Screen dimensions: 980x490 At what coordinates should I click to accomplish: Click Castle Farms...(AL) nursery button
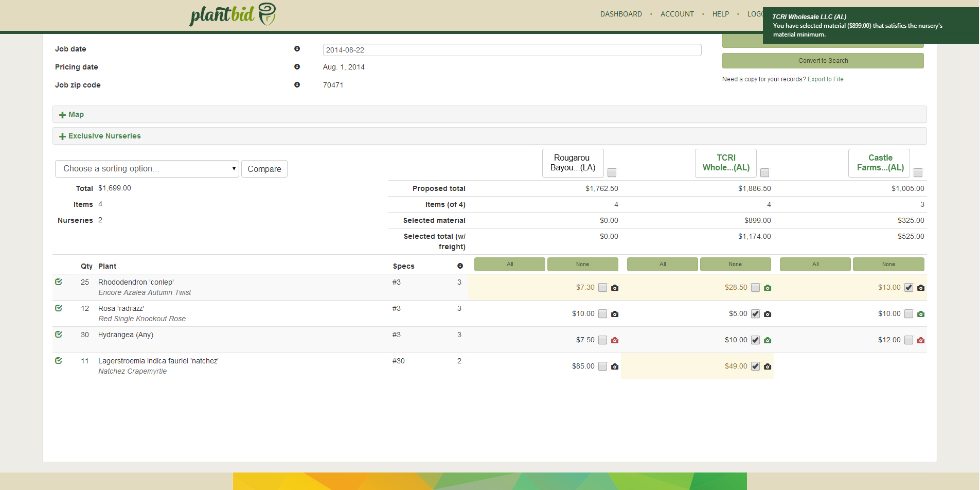pyautogui.click(x=879, y=163)
